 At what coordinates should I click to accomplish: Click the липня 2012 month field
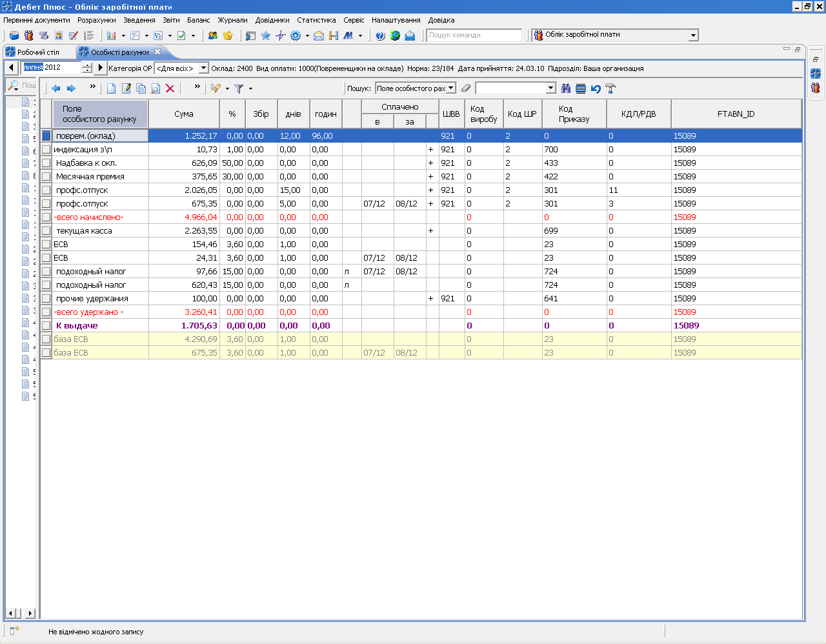(x=52, y=67)
